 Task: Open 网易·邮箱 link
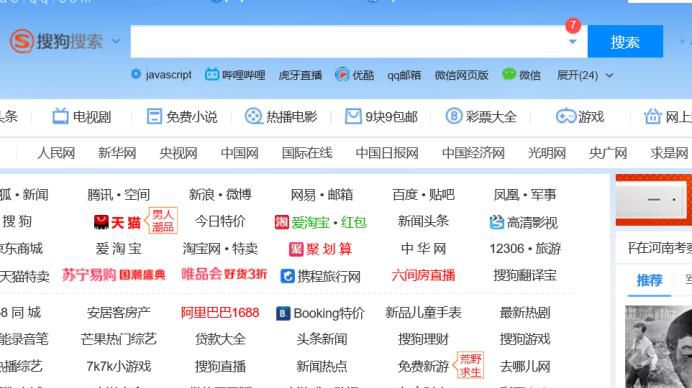click(322, 195)
